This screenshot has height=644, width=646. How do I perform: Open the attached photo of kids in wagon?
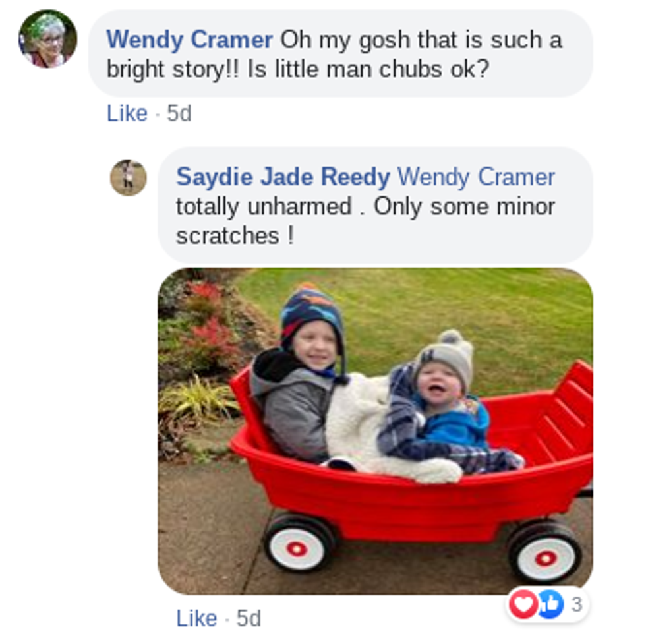(375, 431)
